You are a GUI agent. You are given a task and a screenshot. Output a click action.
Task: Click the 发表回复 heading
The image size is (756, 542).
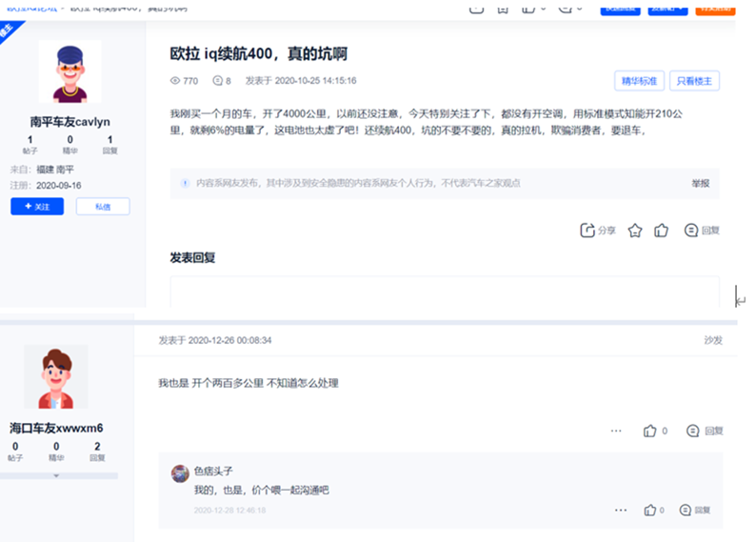193,258
